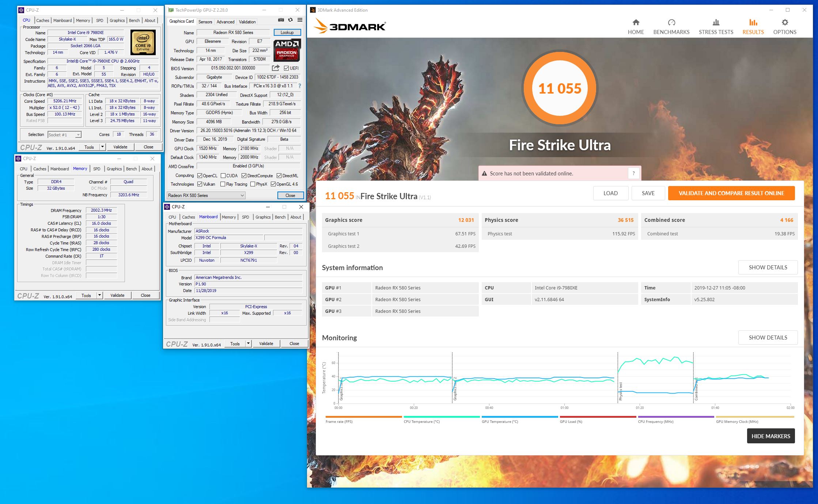This screenshot has width=818, height=504.
Task: Click the BIOS export share icon
Action: pos(276,68)
